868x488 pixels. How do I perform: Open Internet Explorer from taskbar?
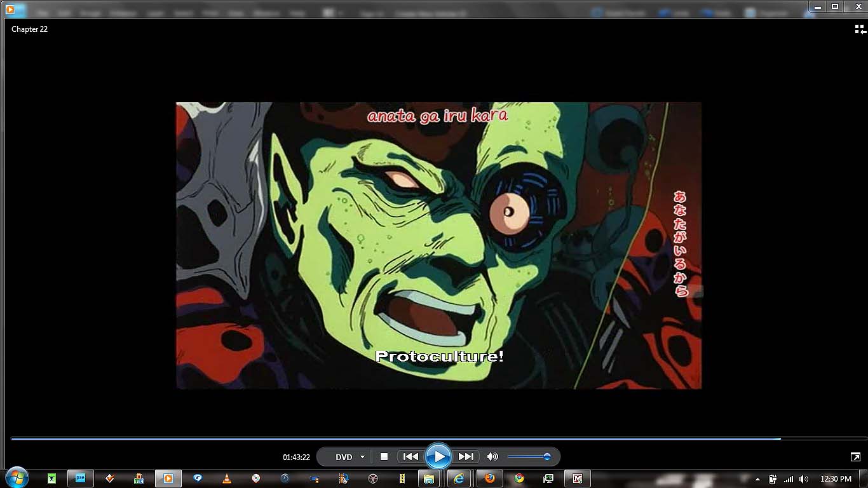click(459, 478)
